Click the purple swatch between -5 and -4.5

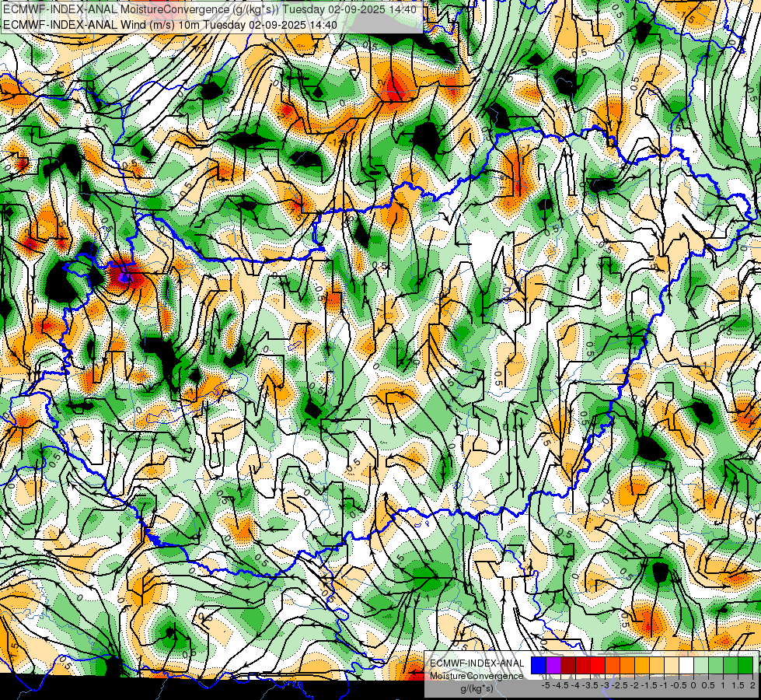pyautogui.click(x=553, y=666)
